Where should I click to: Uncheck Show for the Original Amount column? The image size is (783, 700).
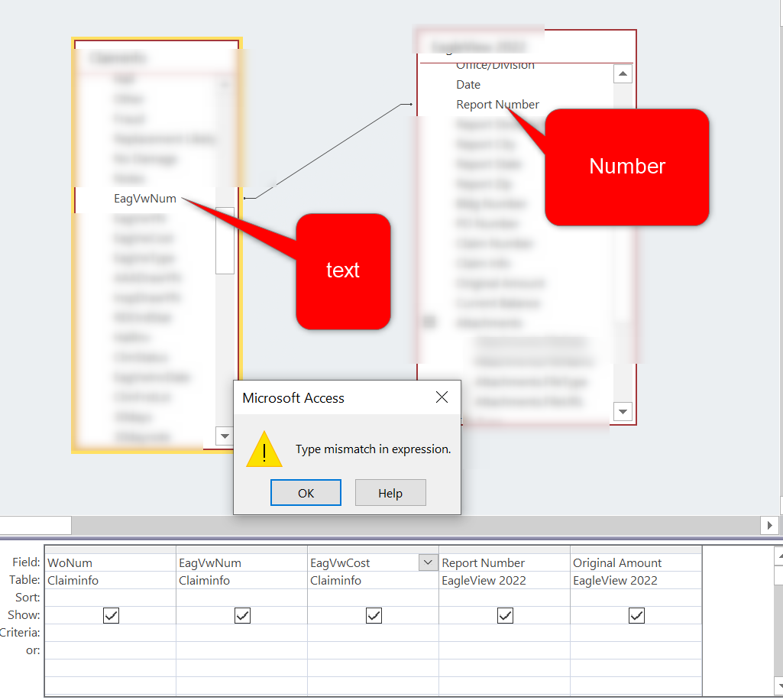click(x=636, y=615)
